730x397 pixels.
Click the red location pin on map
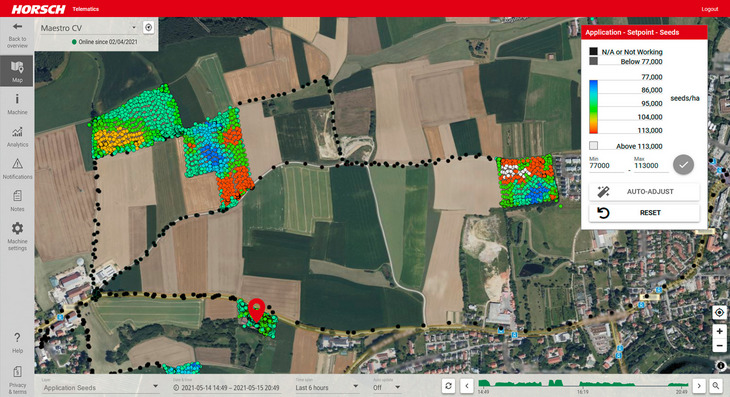(257, 310)
